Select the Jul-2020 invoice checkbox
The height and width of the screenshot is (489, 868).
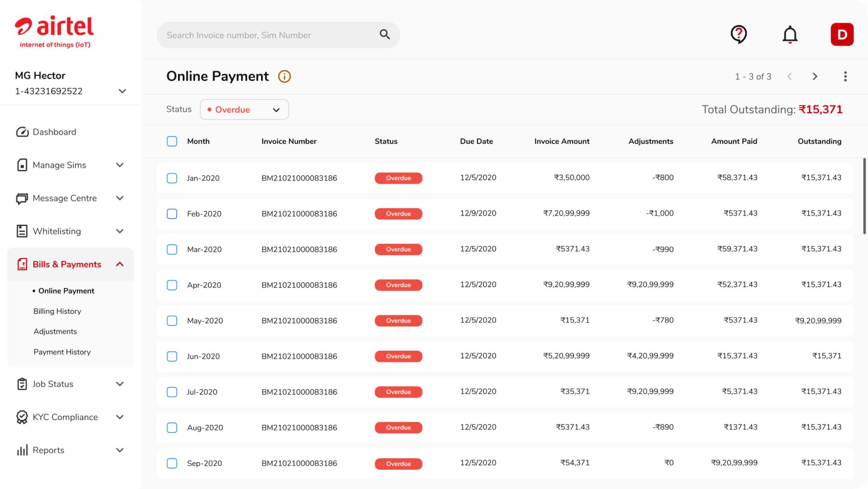pos(172,392)
